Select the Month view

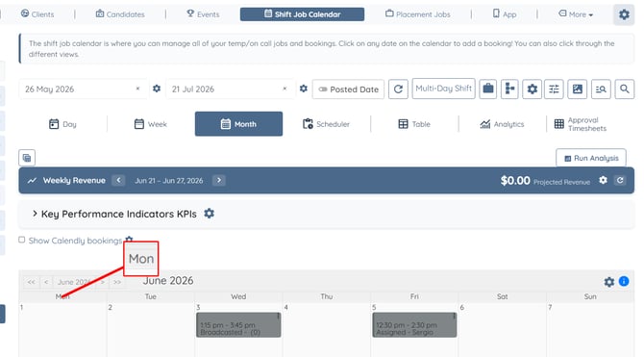[x=238, y=124]
